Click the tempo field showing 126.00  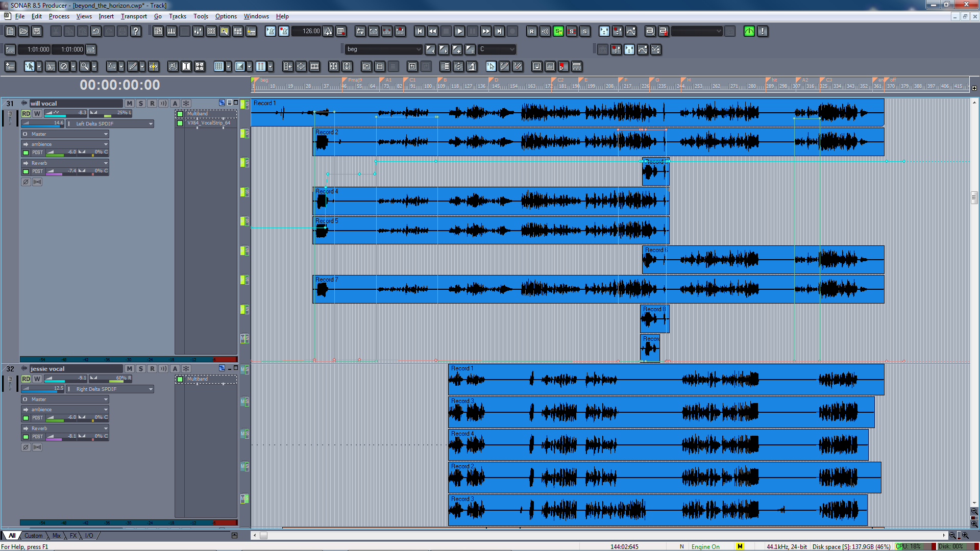point(307,31)
